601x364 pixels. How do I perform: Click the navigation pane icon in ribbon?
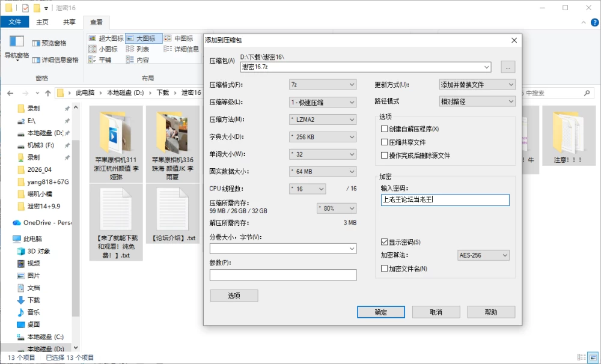[16, 41]
